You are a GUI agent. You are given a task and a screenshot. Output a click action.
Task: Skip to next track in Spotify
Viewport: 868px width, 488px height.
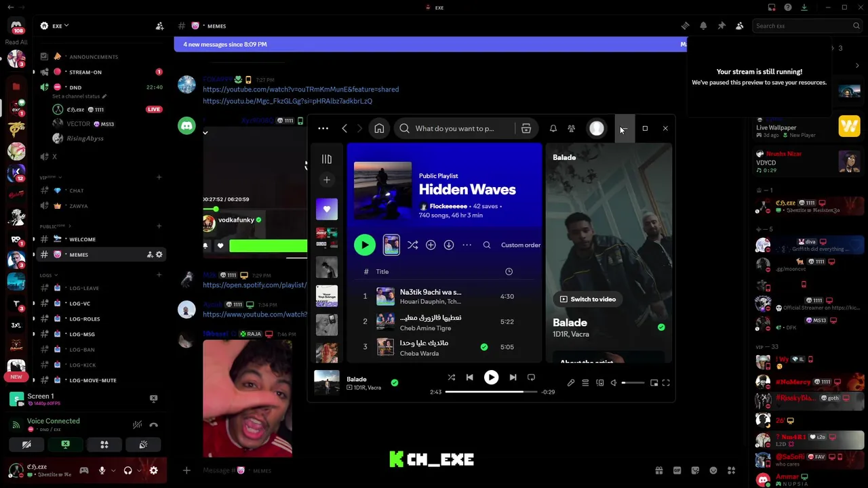pyautogui.click(x=513, y=378)
